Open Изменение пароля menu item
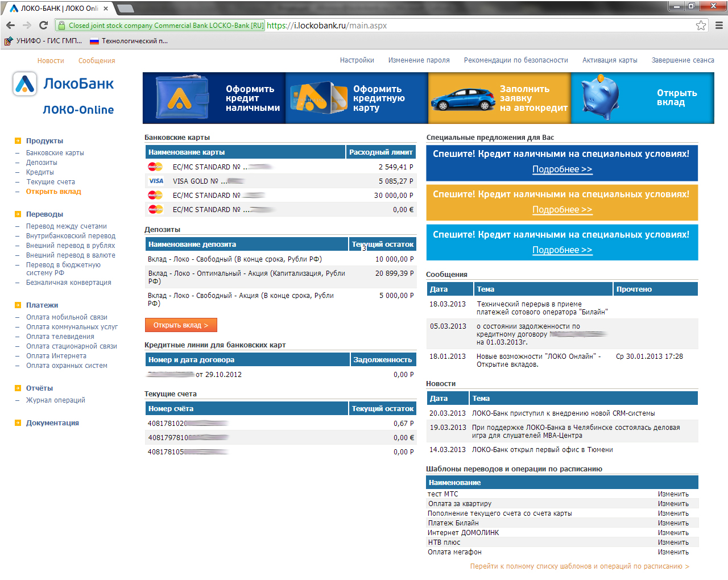Screen dimensions: 728x580 [x=419, y=60]
